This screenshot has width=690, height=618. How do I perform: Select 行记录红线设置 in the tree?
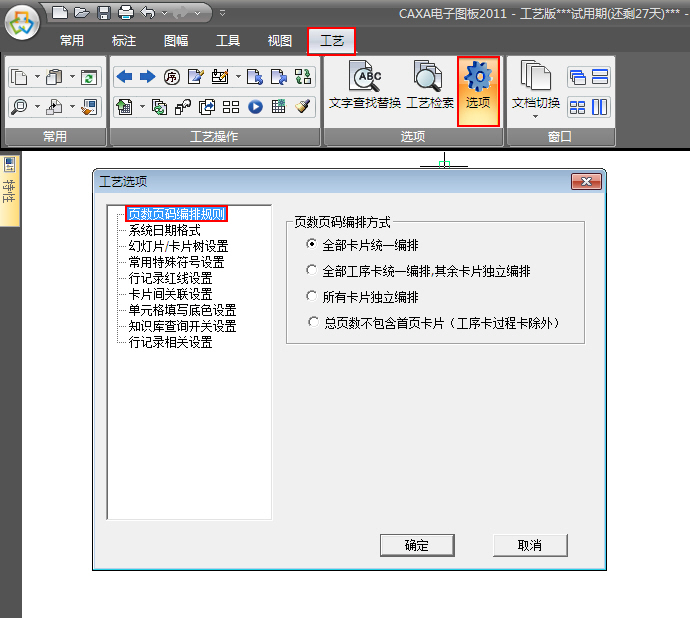pos(170,278)
